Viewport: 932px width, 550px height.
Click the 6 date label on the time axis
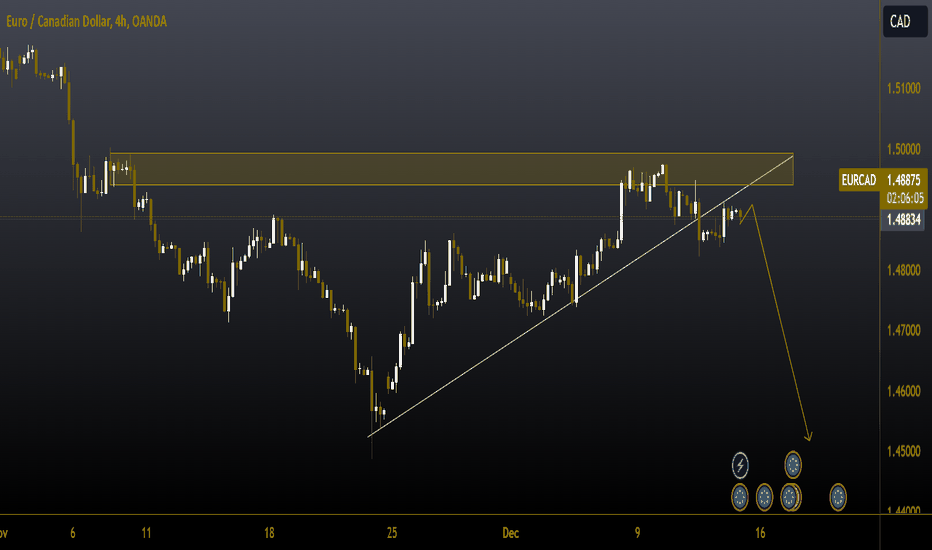coord(73,533)
